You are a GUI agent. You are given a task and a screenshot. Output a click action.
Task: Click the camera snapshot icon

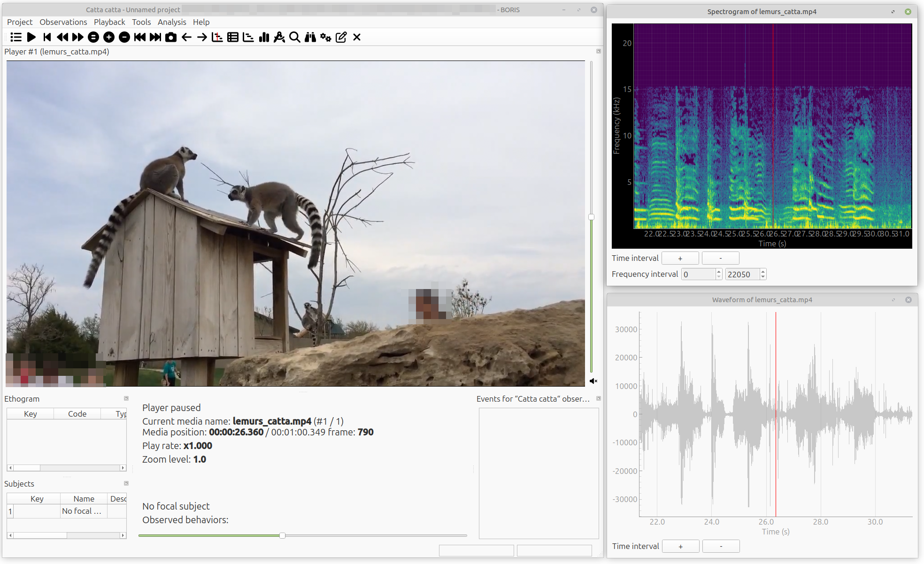pyautogui.click(x=171, y=37)
